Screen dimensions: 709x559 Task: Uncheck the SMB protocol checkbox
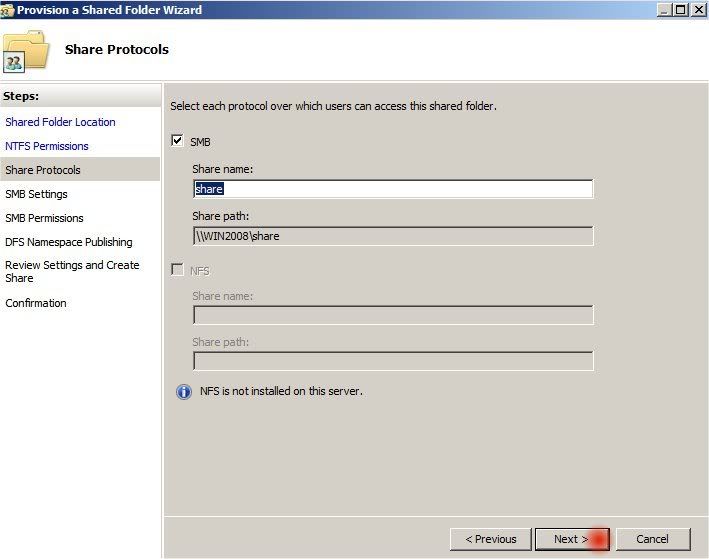[177, 141]
